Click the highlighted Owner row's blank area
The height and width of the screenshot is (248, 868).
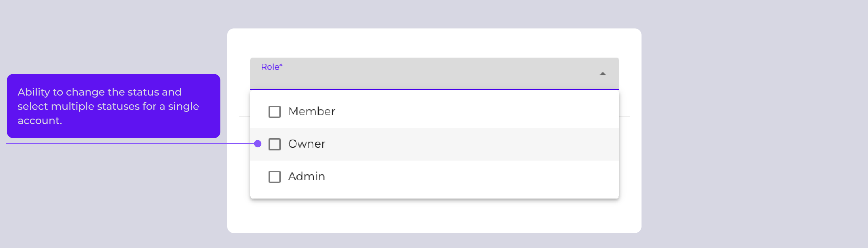(475, 144)
